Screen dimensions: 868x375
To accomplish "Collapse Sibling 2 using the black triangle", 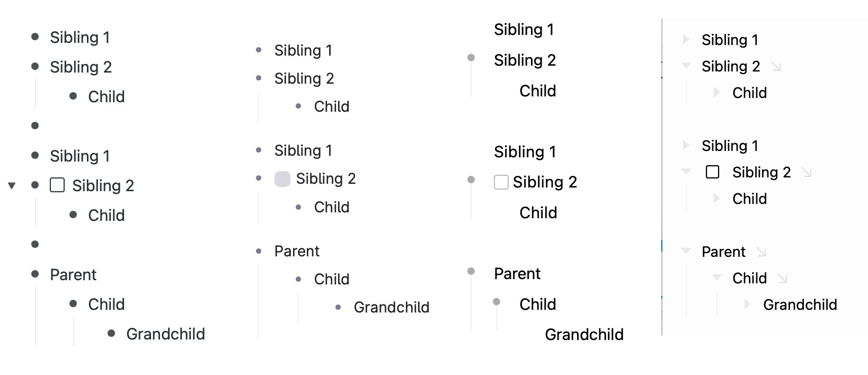I will click(12, 185).
